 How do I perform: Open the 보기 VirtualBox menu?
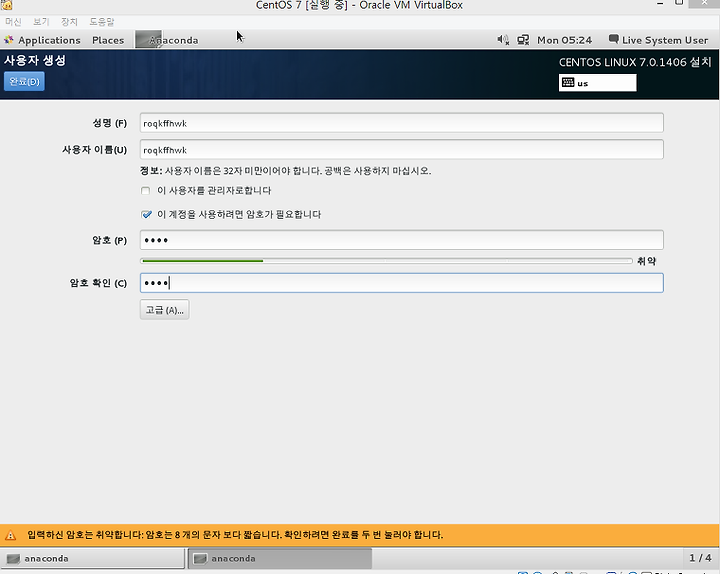pos(41,22)
